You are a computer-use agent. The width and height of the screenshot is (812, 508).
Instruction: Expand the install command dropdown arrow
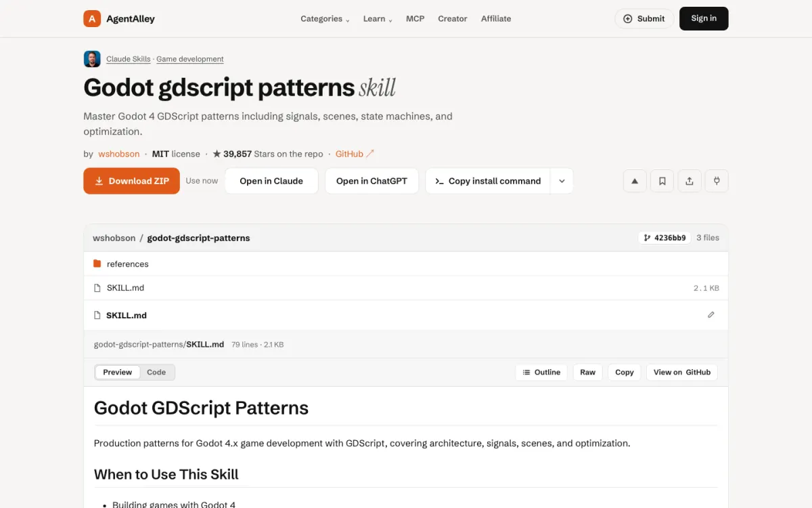[x=562, y=181]
